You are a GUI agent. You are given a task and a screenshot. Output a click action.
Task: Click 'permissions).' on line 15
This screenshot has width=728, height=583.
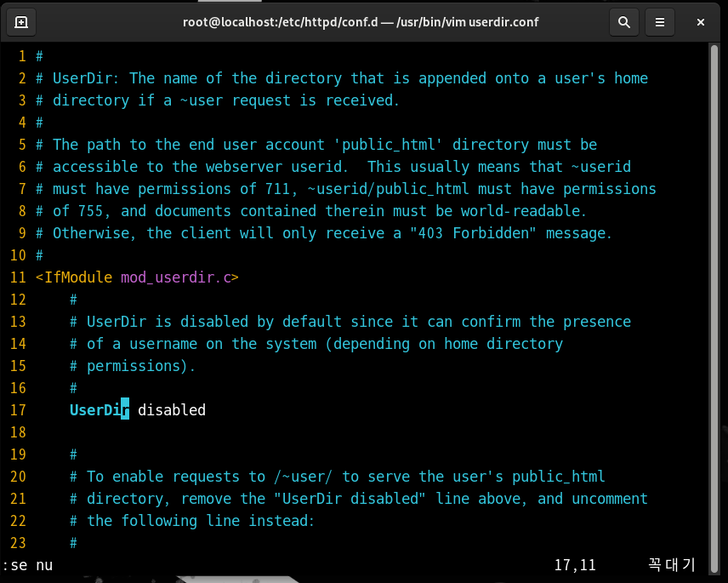pos(142,366)
